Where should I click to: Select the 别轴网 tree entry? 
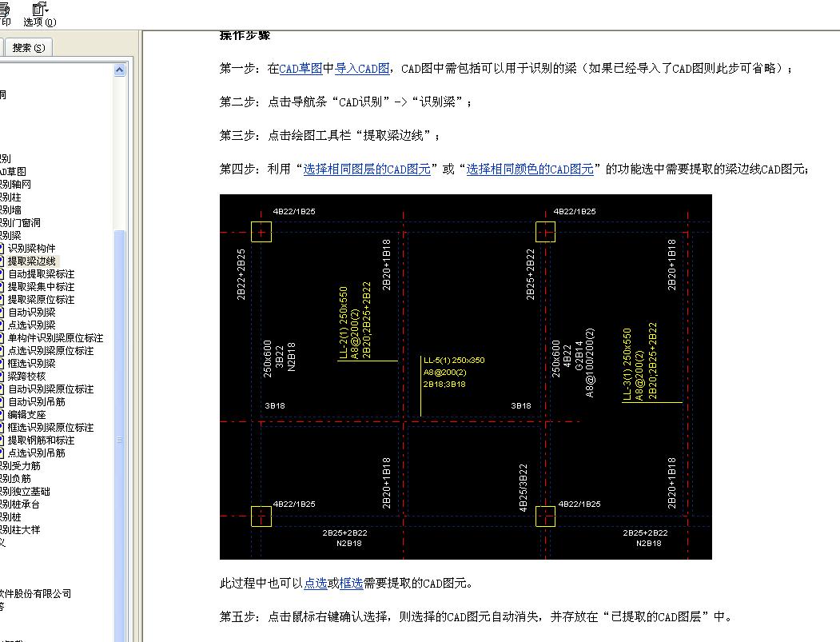click(x=15, y=185)
